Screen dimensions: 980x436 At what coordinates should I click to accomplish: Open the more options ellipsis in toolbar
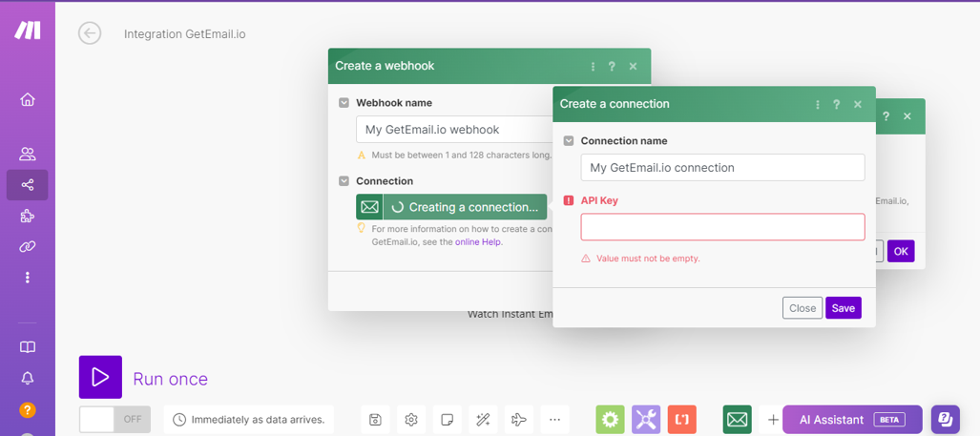coord(555,420)
